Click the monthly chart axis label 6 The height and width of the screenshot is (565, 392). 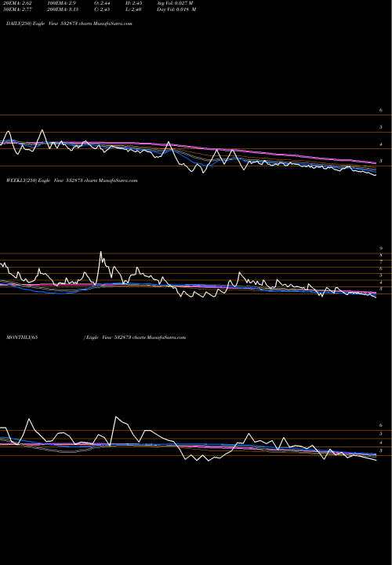(381, 425)
